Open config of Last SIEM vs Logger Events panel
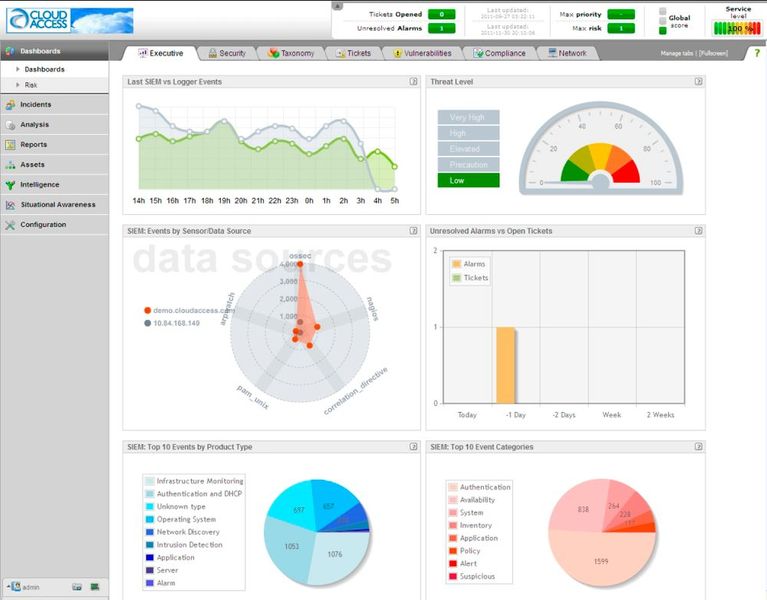The height and width of the screenshot is (600, 767). pyautogui.click(x=413, y=82)
